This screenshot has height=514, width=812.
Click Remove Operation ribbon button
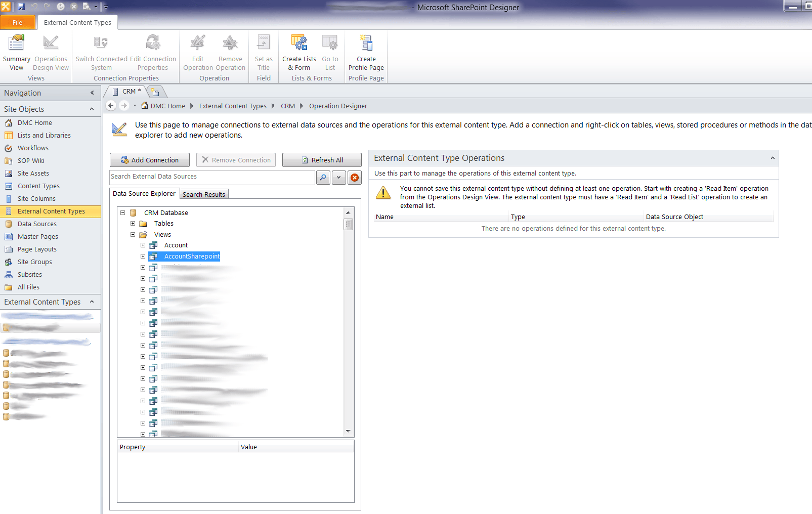pos(230,53)
